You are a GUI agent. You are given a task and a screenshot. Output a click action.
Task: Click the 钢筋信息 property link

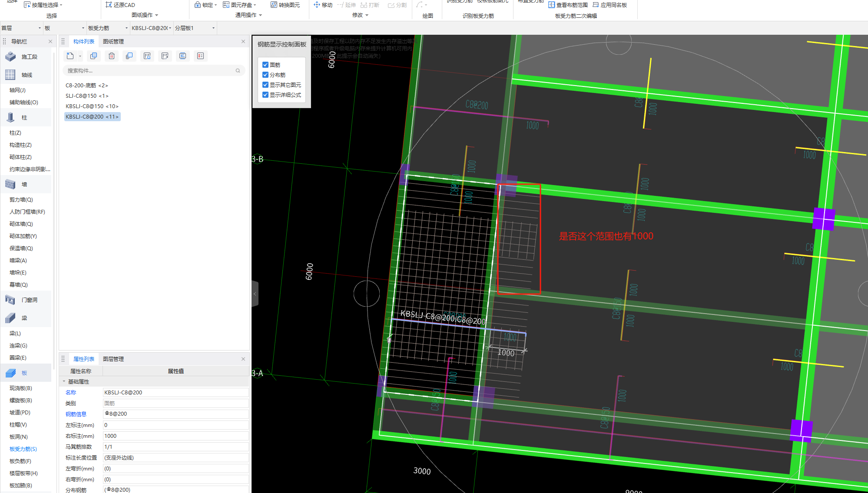point(76,414)
